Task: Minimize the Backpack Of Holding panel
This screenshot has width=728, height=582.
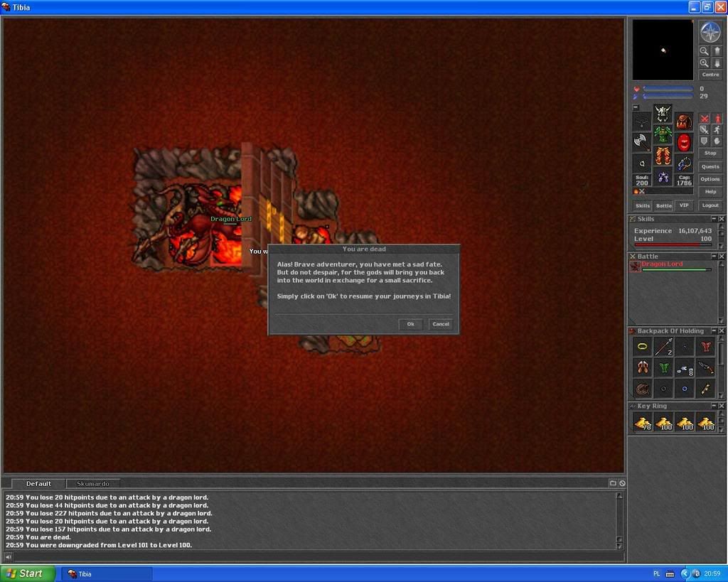Action: [714, 331]
